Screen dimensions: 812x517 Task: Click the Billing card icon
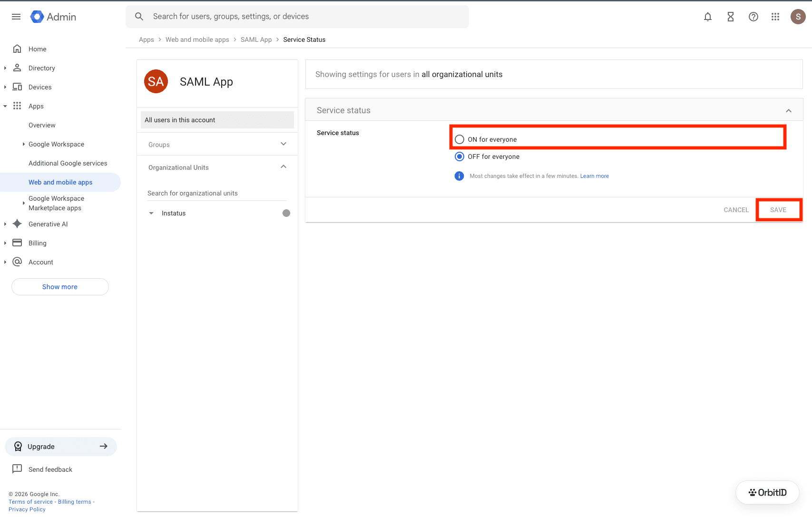[17, 243]
